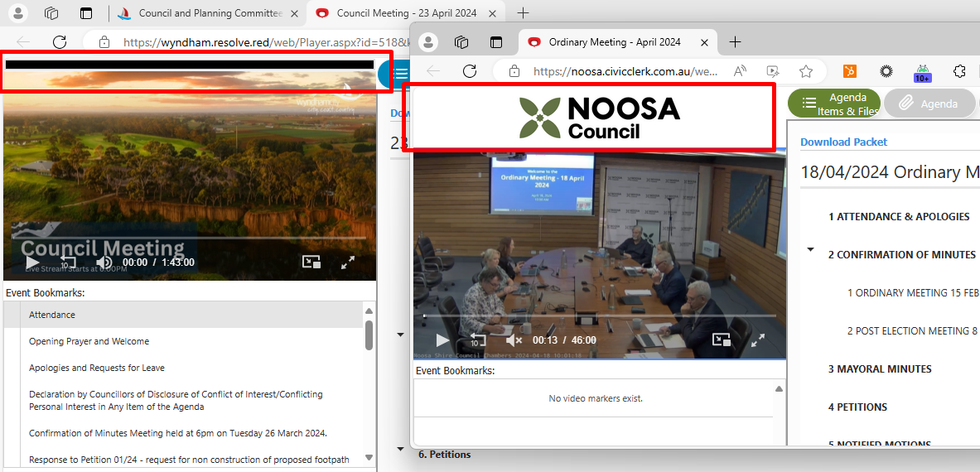The height and width of the screenshot is (472, 980).
Task: Open the extension with 10+ badge
Action: click(923, 72)
